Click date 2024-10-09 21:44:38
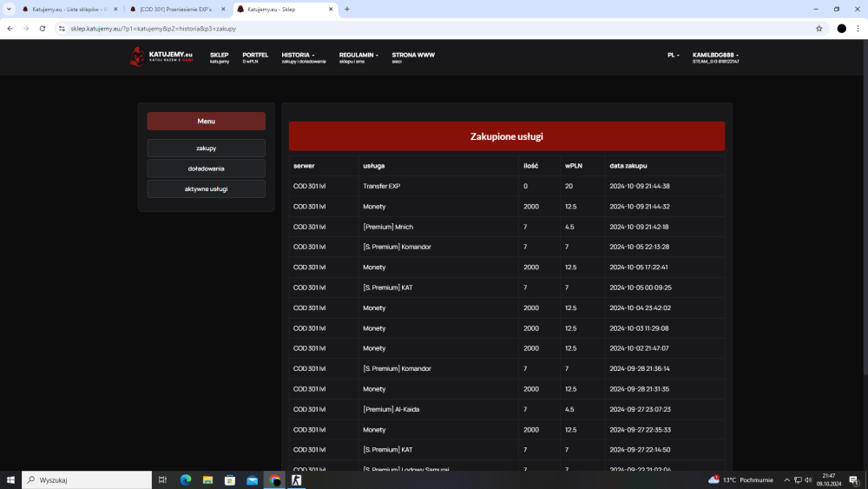 (640, 186)
